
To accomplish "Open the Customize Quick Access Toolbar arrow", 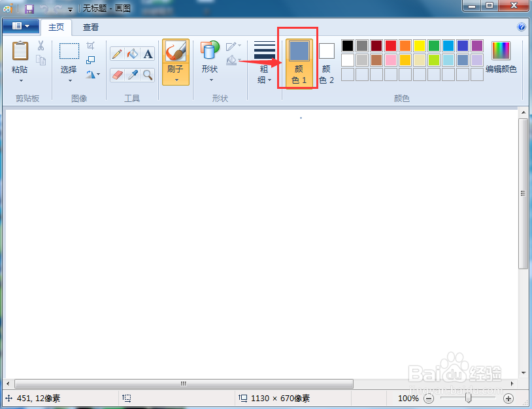I will [70, 10].
